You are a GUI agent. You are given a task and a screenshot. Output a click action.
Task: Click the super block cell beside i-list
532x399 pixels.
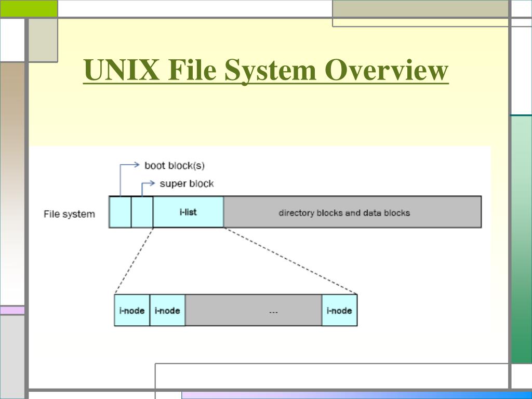click(142, 212)
